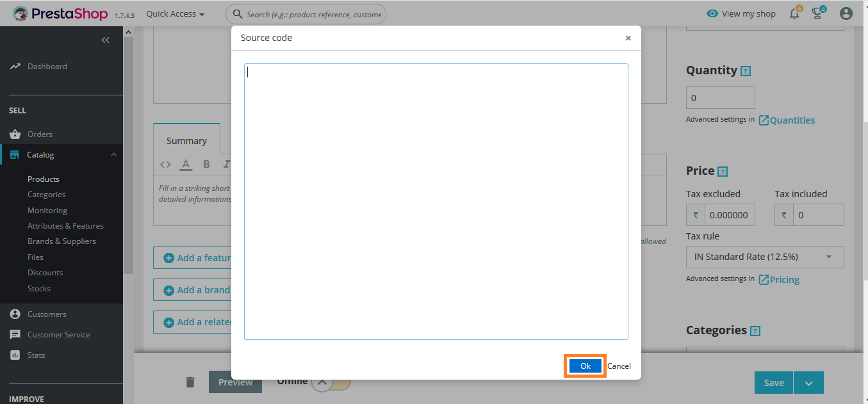This screenshot has height=404, width=868.
Task: Click the Quantity help icon
Action: 746,71
